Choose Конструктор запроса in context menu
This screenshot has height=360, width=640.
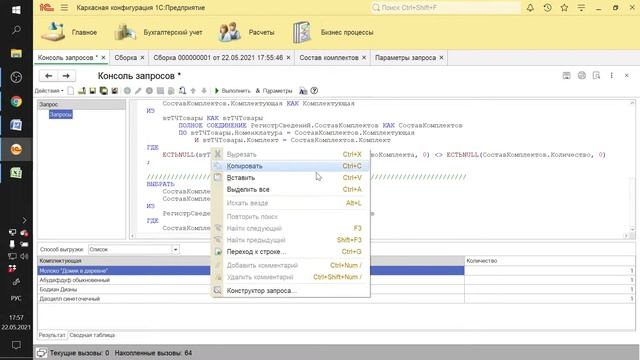(290, 291)
